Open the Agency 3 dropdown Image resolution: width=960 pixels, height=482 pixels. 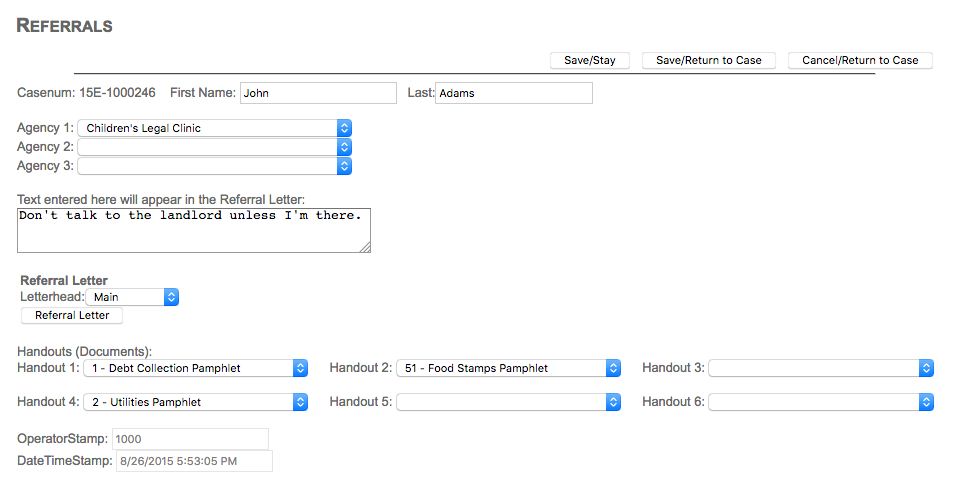click(215, 166)
